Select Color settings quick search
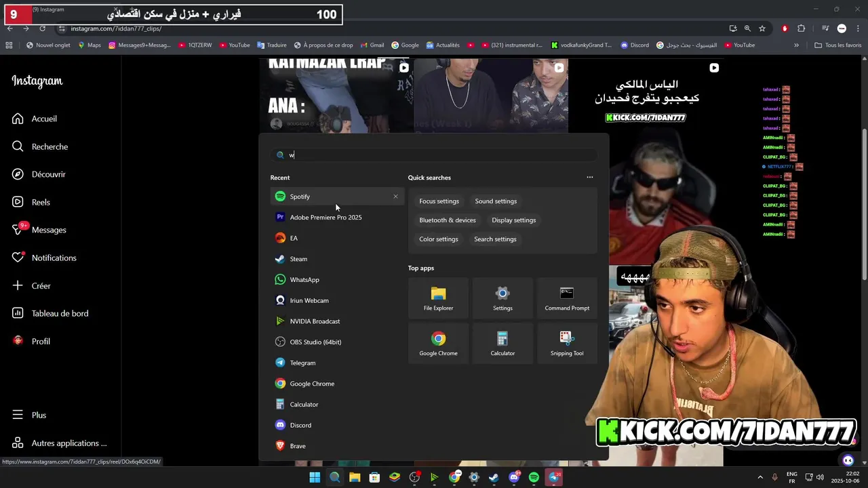 pos(438,239)
